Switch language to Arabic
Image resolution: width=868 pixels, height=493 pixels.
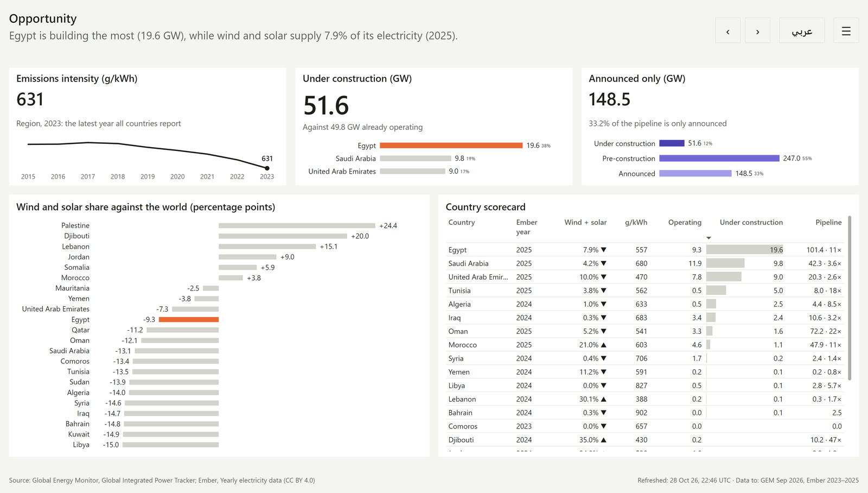click(802, 30)
